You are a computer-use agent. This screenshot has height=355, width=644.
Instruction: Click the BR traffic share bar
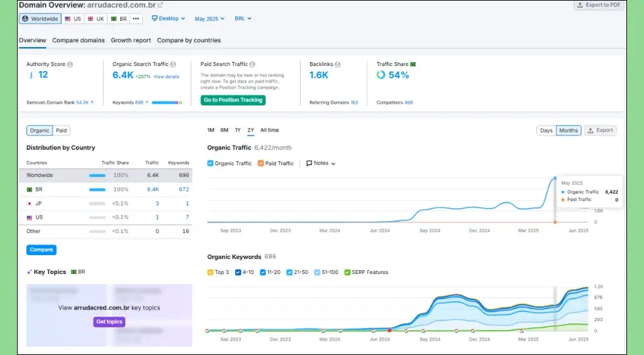pos(97,190)
